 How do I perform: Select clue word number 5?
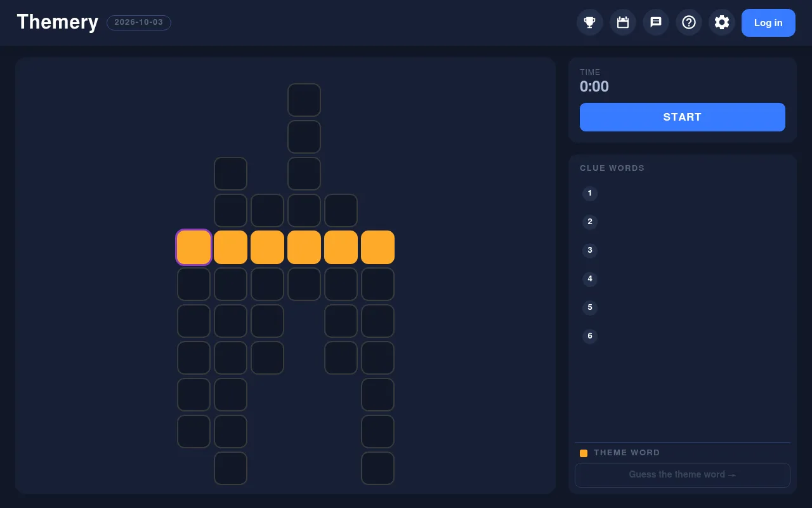[x=590, y=308]
